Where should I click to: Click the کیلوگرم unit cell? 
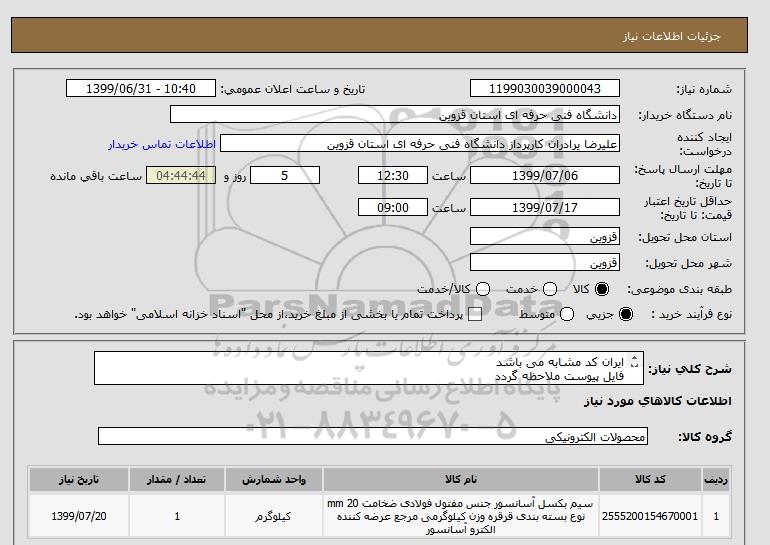click(274, 516)
